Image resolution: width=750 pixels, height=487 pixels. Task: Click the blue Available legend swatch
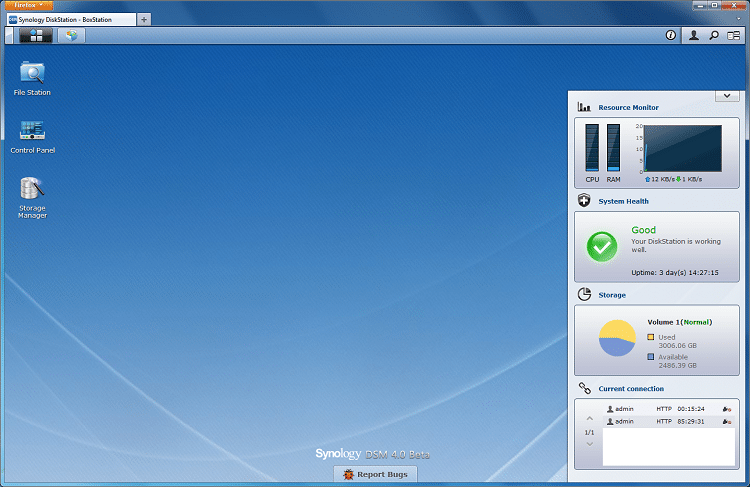point(651,356)
